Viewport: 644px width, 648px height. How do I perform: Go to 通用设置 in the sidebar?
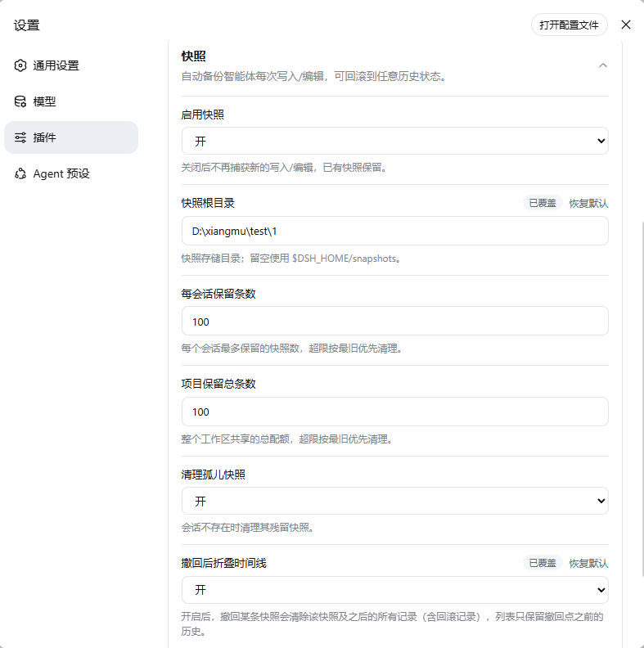coord(71,65)
